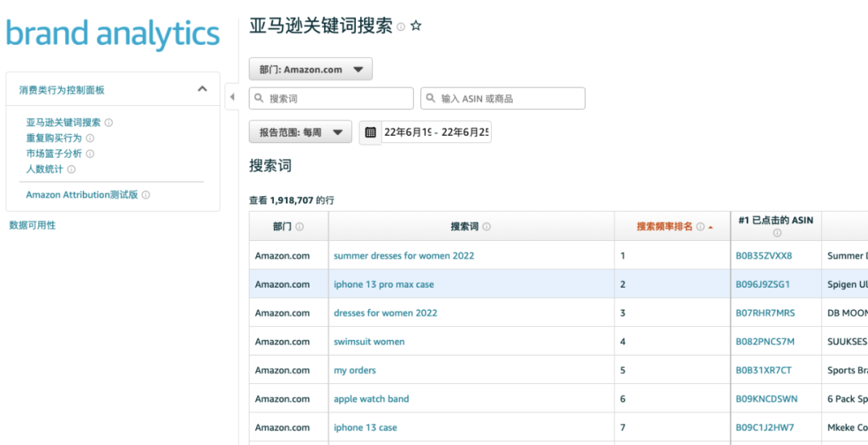Viewport: 868px width, 445px height.
Task: Click the star favorite icon beside page title
Action: click(416, 26)
